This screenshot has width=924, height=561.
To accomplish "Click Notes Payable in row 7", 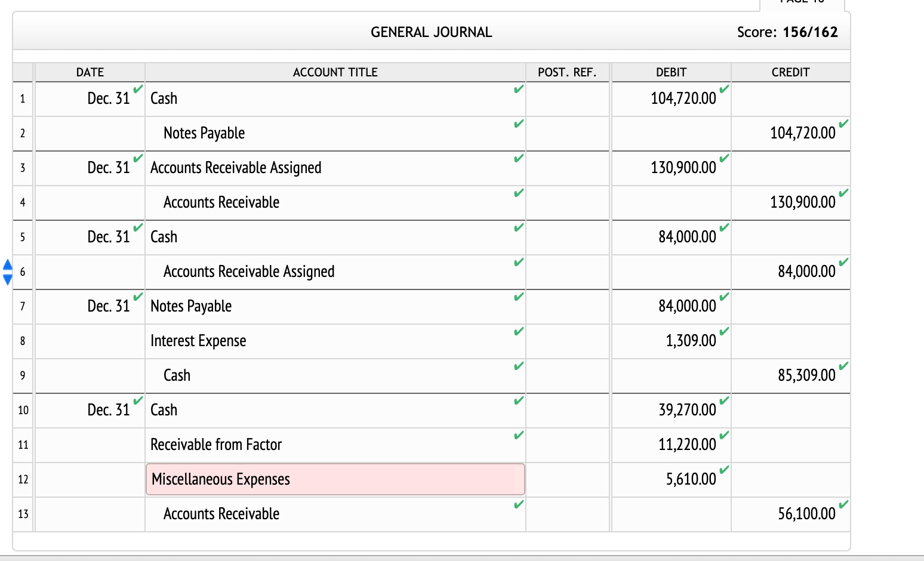I will [x=191, y=306].
